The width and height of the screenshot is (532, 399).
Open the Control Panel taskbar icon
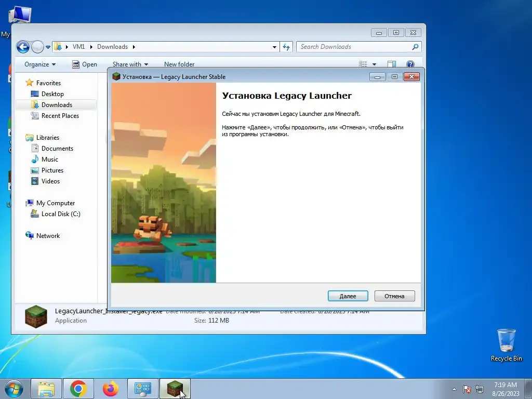[x=143, y=389]
